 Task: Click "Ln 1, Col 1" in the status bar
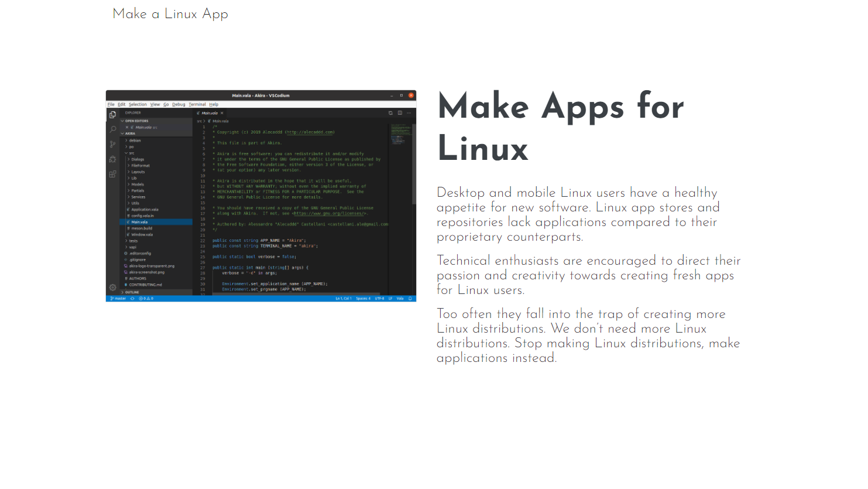click(x=344, y=299)
